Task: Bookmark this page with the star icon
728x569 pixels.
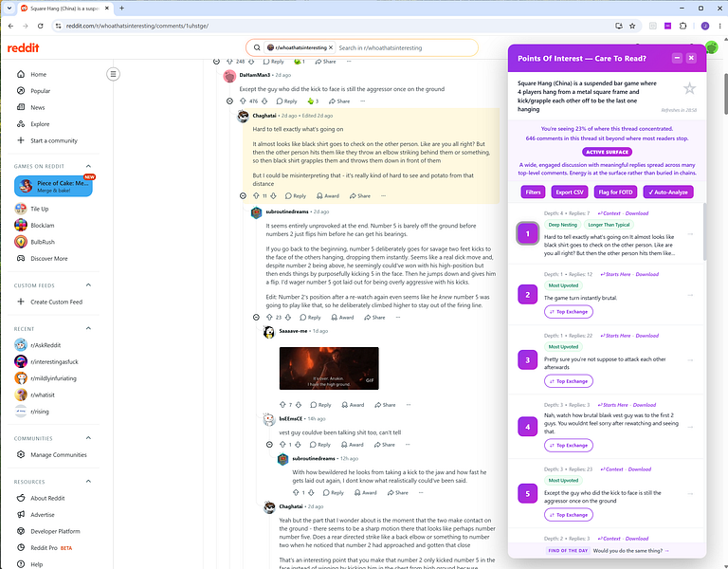Action: [x=632, y=26]
